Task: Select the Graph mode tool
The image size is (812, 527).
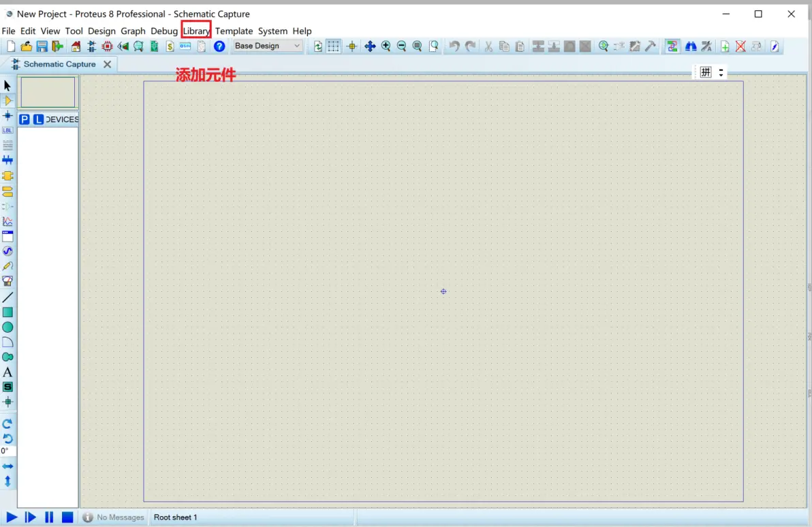Action: coord(7,222)
